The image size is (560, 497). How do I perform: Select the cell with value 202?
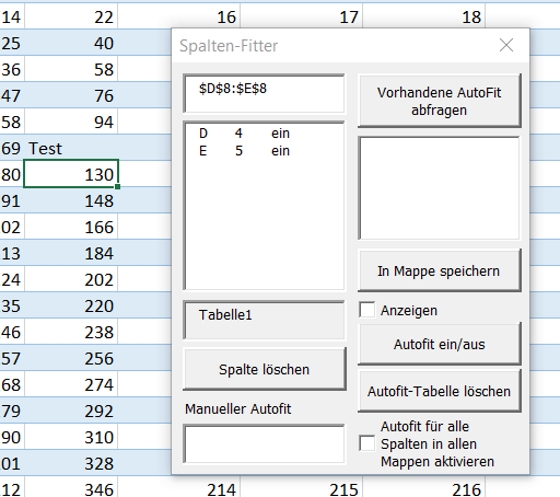coord(71,279)
